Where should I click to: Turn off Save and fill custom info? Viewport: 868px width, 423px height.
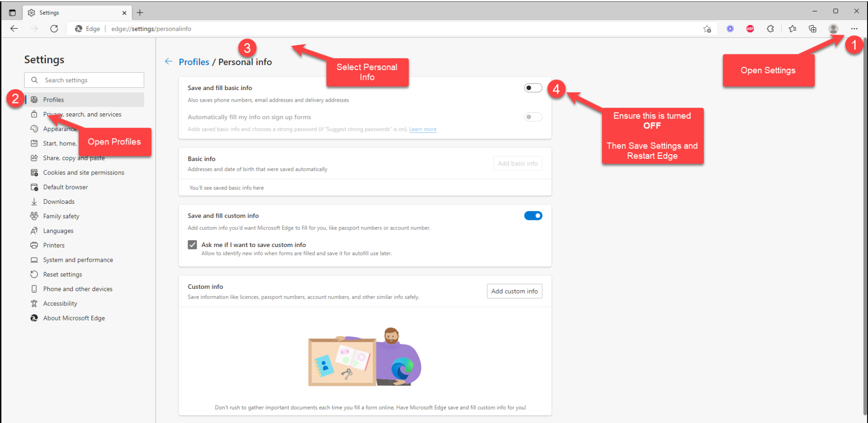(533, 215)
